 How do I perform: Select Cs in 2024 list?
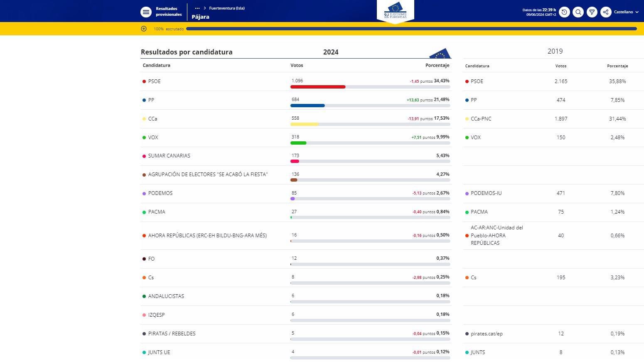coord(151,278)
